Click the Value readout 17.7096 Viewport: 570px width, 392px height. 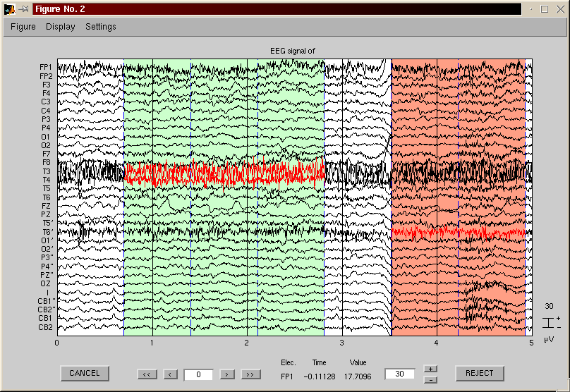[358, 376]
